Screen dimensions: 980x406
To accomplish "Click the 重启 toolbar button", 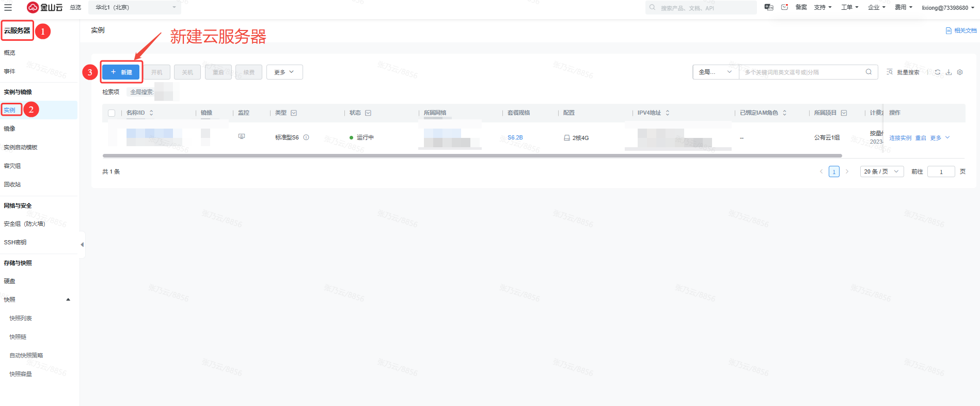I will point(218,72).
